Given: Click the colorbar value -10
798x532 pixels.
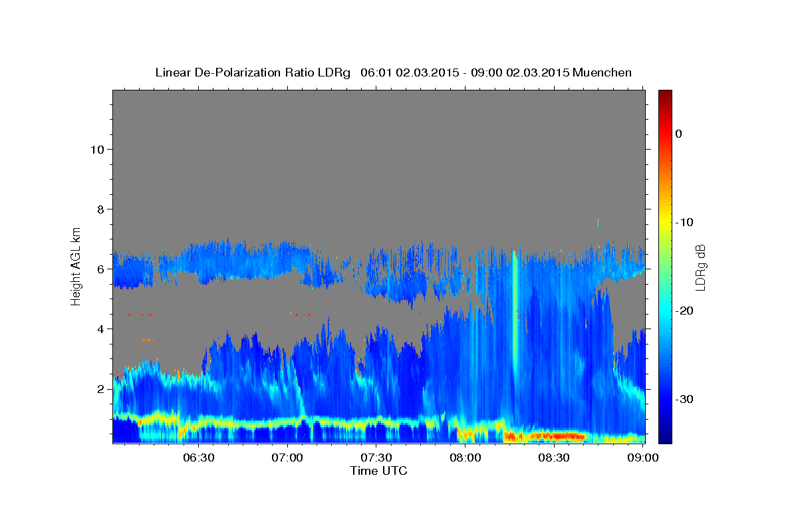Looking at the screenshot, I should coord(684,222).
